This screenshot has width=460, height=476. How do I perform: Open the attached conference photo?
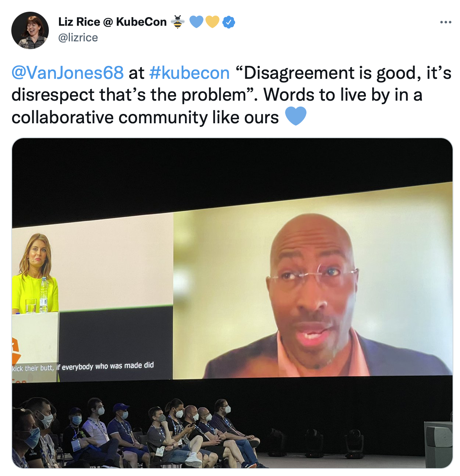(x=232, y=303)
